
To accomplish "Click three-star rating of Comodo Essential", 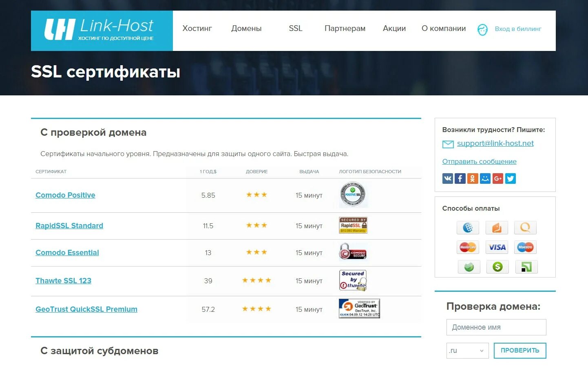I will (256, 252).
